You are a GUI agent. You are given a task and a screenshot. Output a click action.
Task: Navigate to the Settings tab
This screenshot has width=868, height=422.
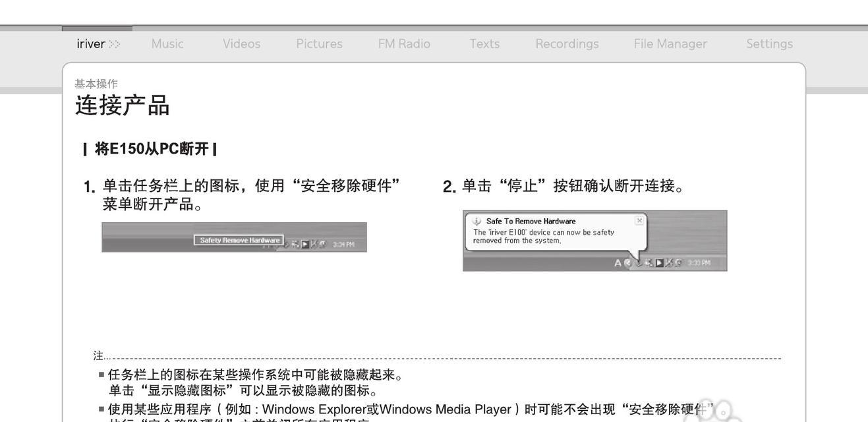tap(770, 44)
